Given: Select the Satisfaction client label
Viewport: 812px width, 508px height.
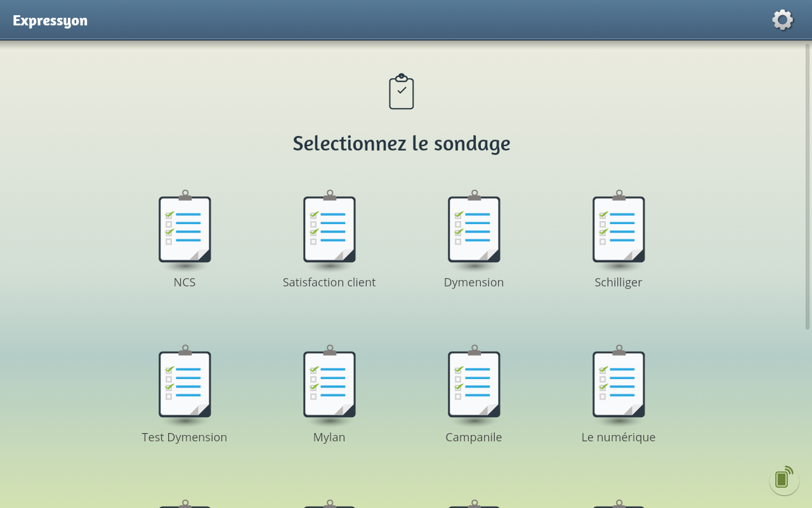Looking at the screenshot, I should (329, 283).
